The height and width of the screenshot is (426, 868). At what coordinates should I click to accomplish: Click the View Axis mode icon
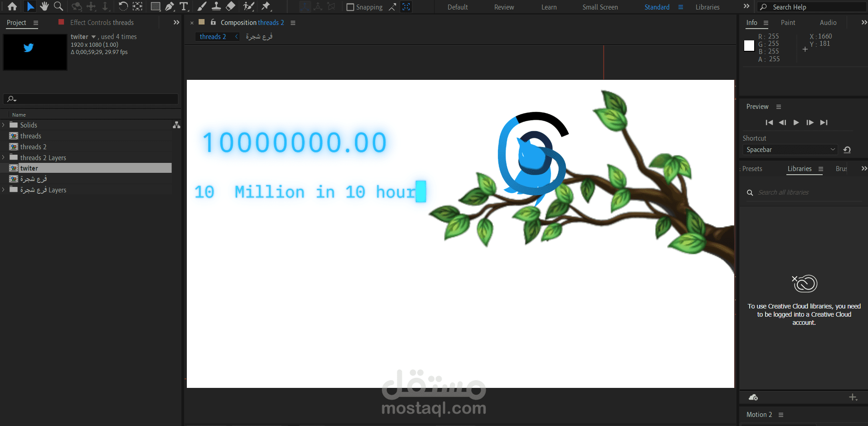pyautogui.click(x=332, y=7)
